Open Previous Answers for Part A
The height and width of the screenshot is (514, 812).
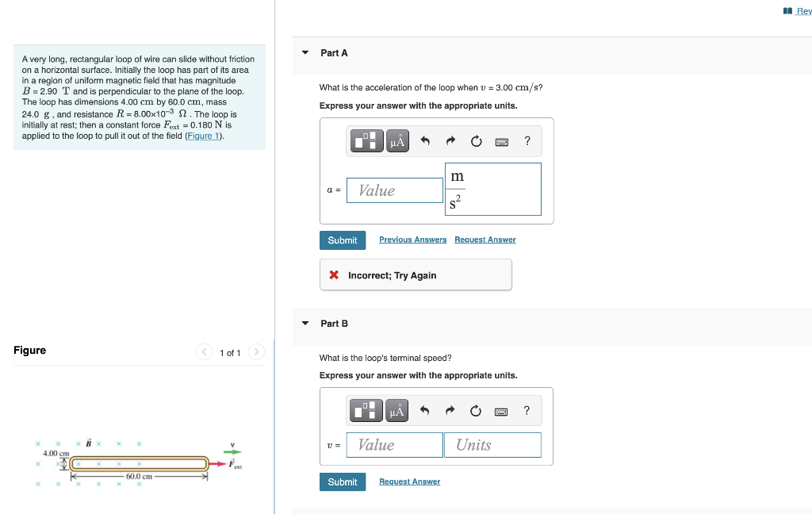[412, 239]
